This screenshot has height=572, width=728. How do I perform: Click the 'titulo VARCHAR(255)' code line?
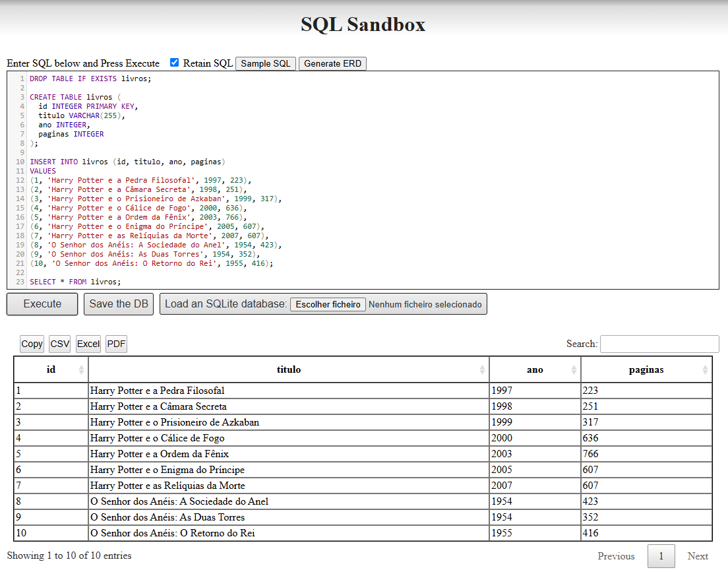[82, 115]
